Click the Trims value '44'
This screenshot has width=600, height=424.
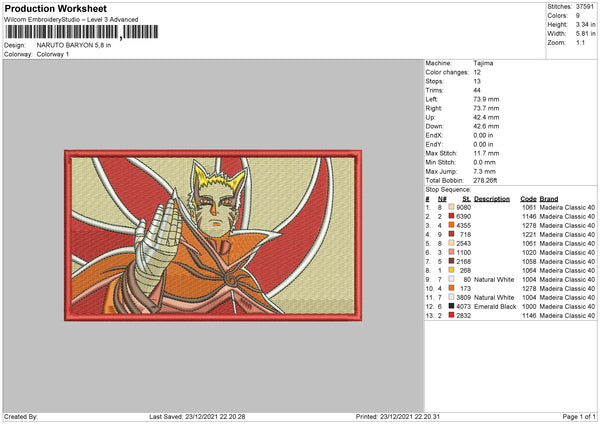point(477,90)
